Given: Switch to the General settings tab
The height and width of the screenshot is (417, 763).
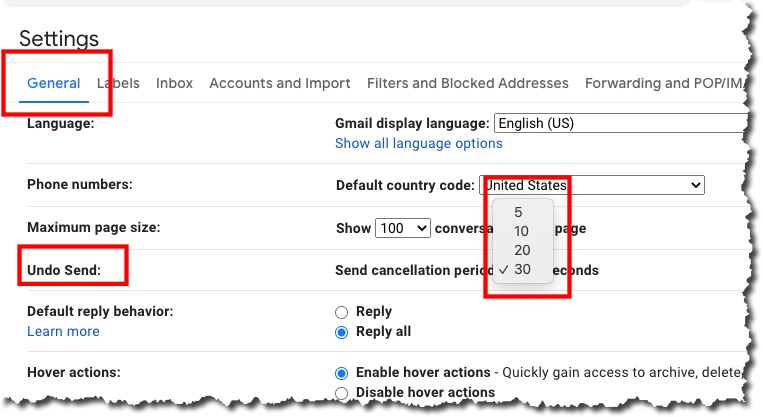Looking at the screenshot, I should pyautogui.click(x=54, y=83).
